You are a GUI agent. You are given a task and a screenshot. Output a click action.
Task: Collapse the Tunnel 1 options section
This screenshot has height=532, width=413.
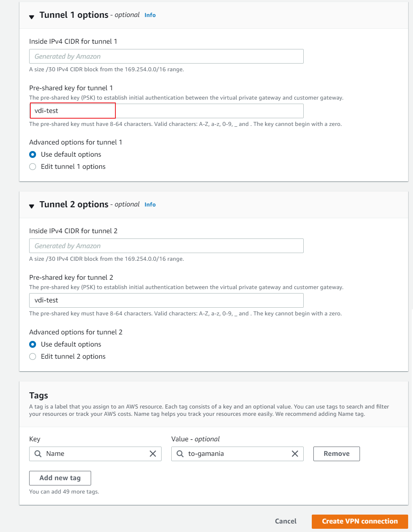(32, 17)
